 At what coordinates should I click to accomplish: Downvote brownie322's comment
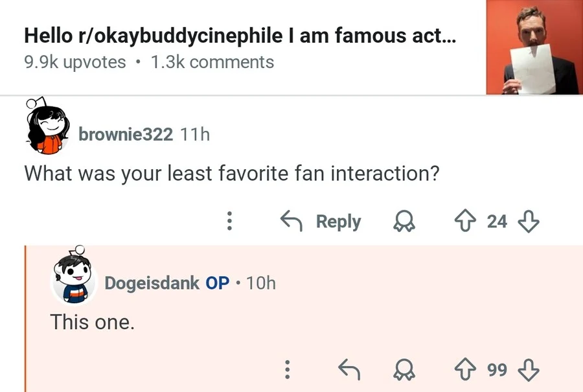coord(529,222)
